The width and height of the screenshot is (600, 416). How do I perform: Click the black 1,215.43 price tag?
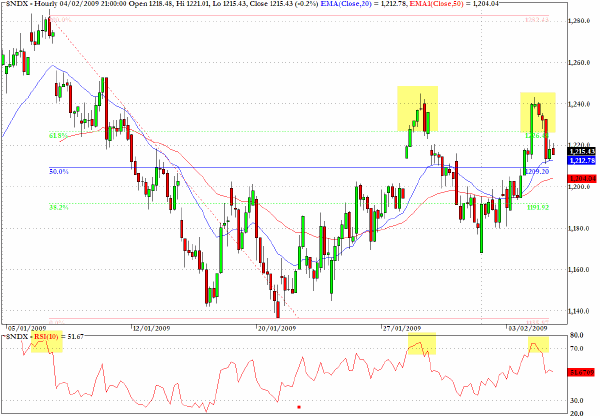click(582, 151)
